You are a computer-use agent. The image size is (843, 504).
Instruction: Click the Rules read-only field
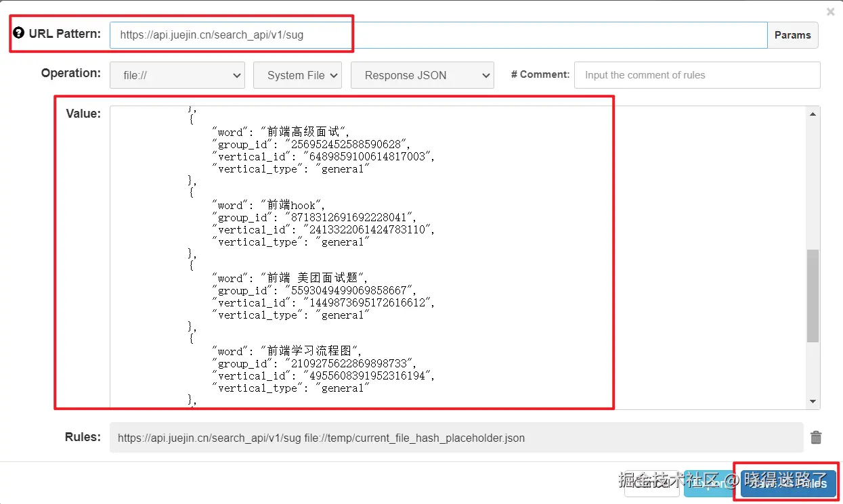(x=456, y=438)
